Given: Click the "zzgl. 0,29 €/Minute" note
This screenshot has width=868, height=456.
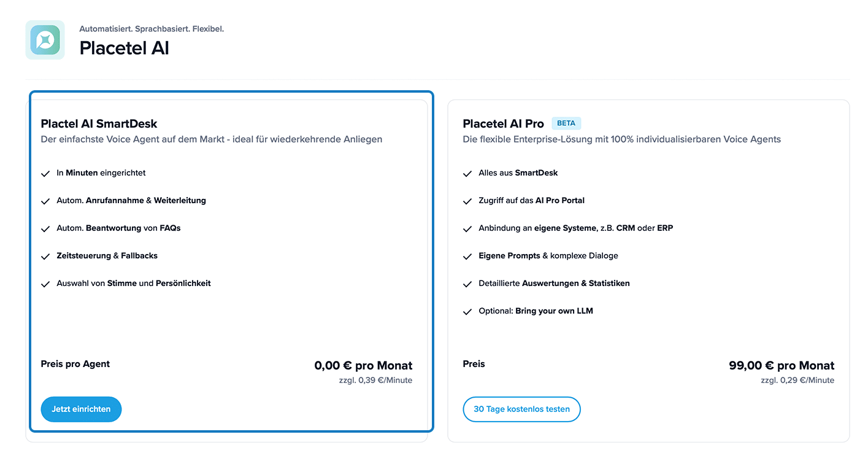Looking at the screenshot, I should [x=797, y=381].
